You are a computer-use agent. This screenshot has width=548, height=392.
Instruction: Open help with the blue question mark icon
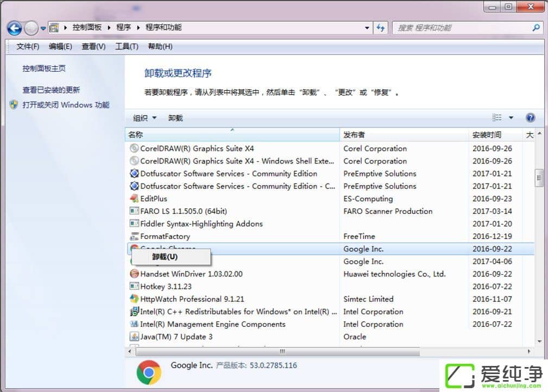click(x=530, y=118)
